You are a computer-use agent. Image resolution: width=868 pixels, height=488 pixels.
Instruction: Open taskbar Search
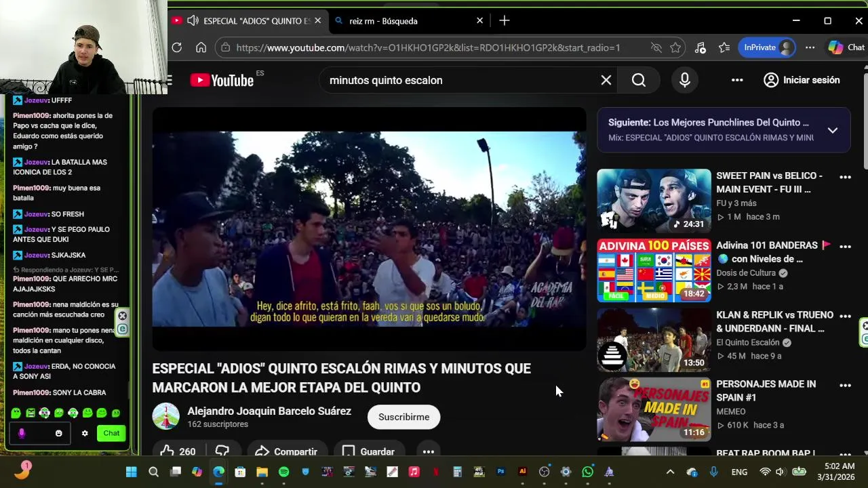point(153,472)
